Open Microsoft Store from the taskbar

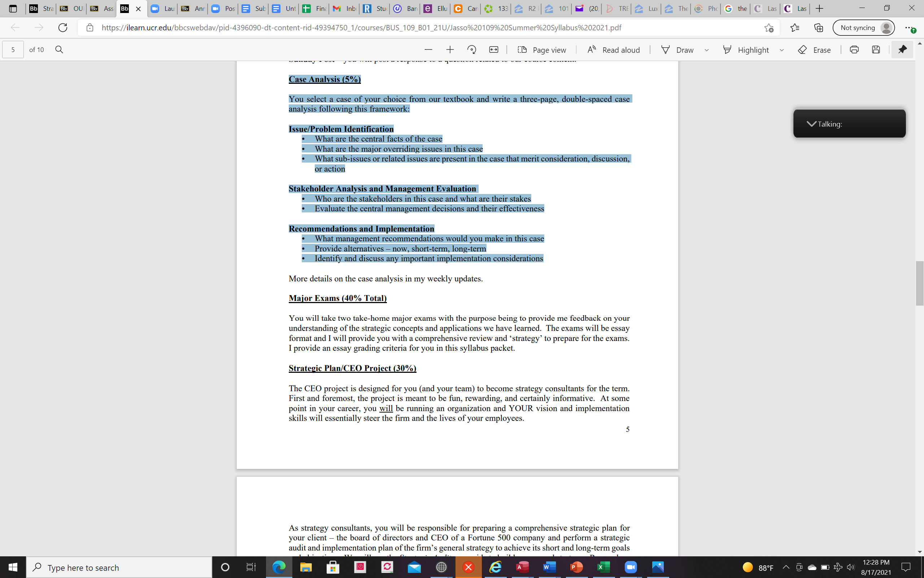[x=333, y=567]
